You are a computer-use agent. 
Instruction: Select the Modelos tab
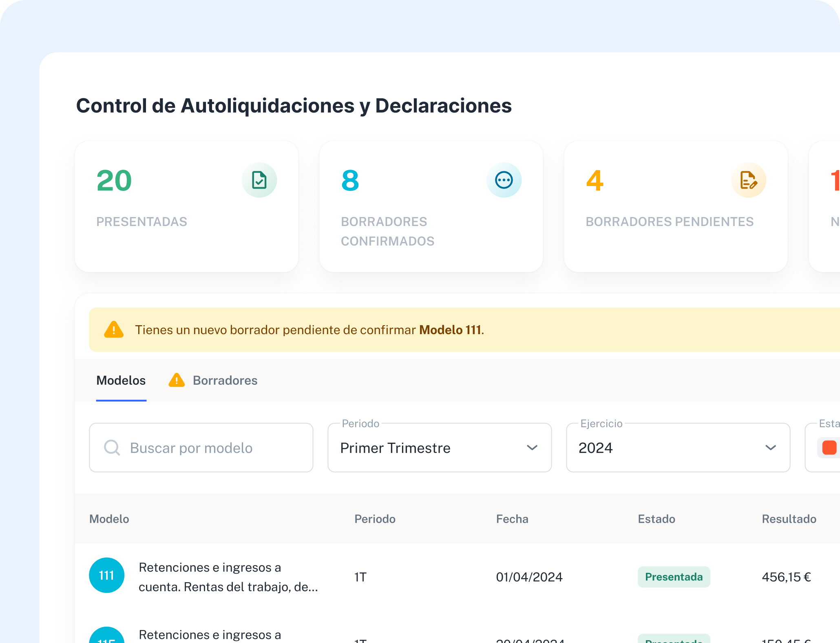tap(121, 380)
